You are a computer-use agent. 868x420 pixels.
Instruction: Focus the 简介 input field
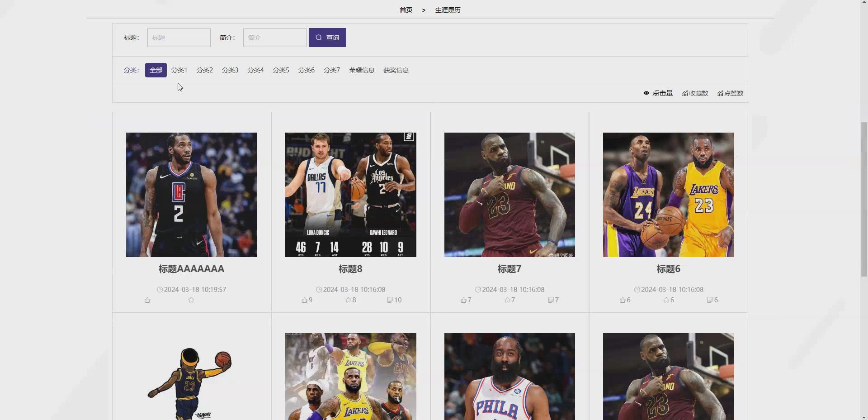(275, 38)
